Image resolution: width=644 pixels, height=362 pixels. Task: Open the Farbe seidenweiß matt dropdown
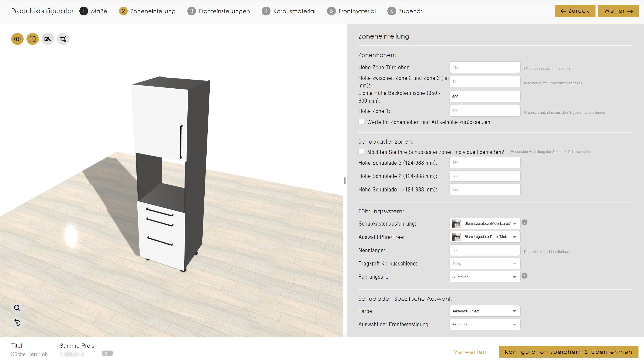(485, 311)
